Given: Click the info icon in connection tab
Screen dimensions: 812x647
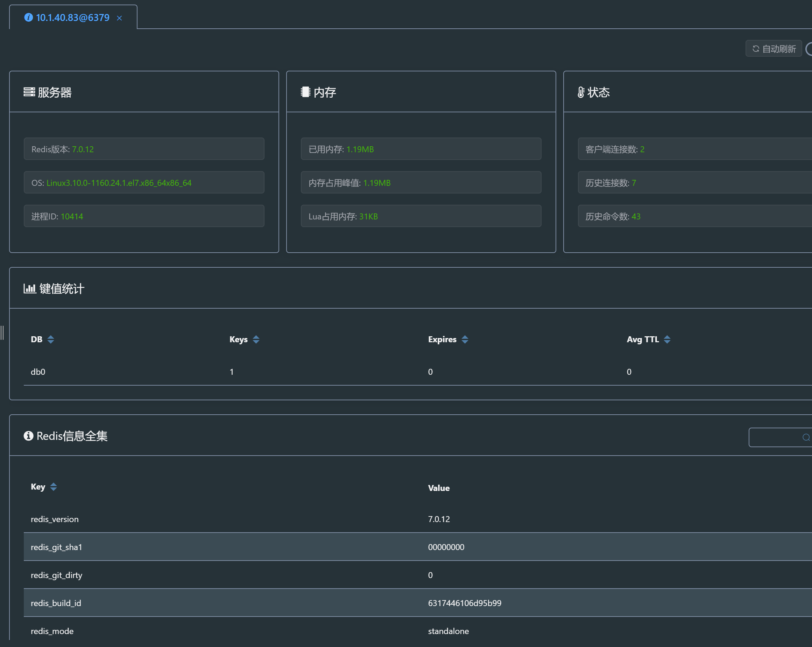Looking at the screenshot, I should 28,17.
